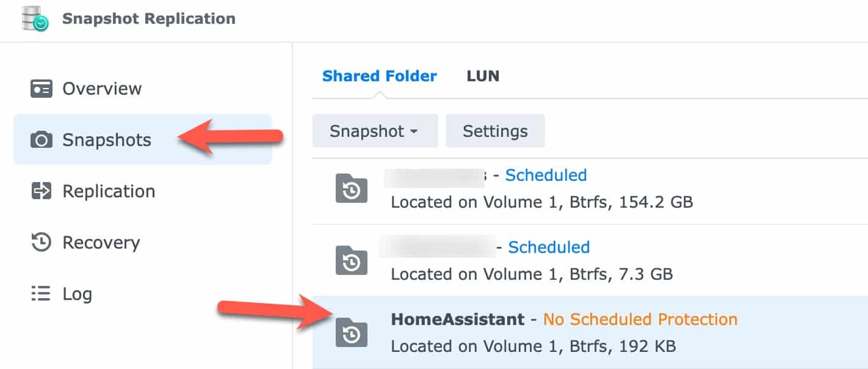Click the HomeAssistant folder snapshot icon
The height and width of the screenshot is (369, 868).
(352, 332)
